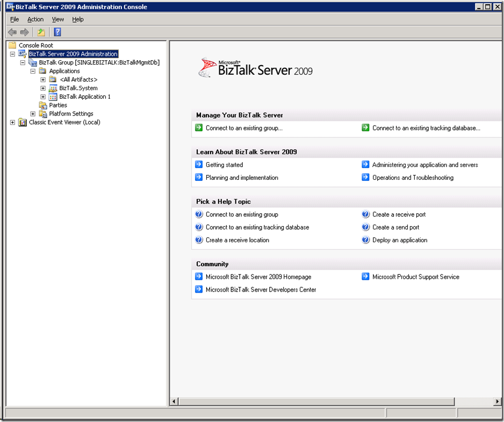Click the Platform Settings folder icon
Screen dimensions: 504x422
coord(43,114)
